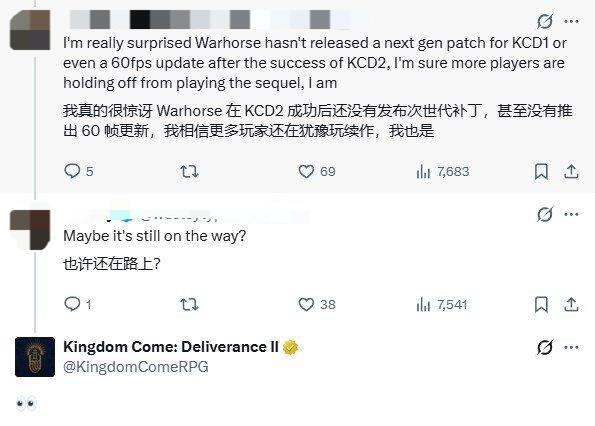This screenshot has height=426, width=595.
Task: Retweet the first tweet about KCD1
Action: [189, 171]
